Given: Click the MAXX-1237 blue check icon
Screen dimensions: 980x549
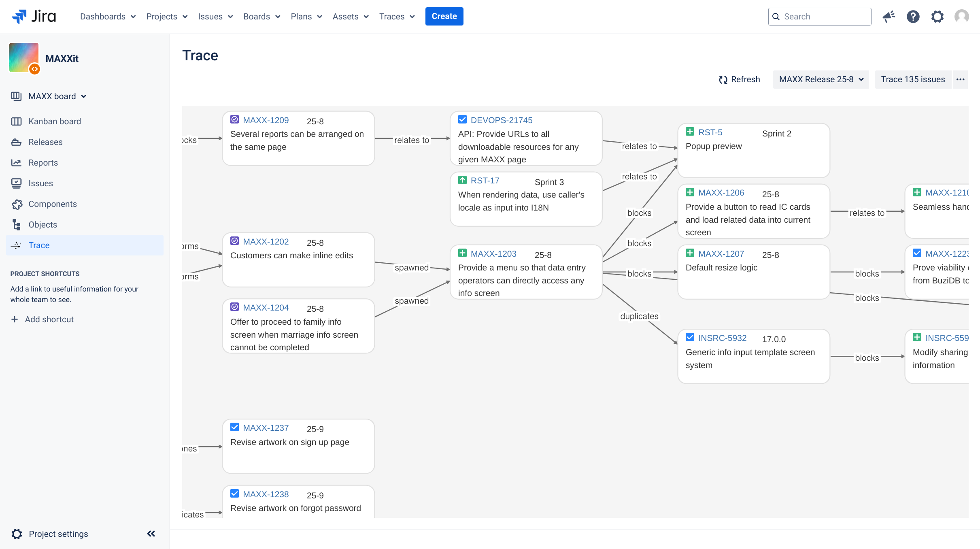Looking at the screenshot, I should point(234,427).
